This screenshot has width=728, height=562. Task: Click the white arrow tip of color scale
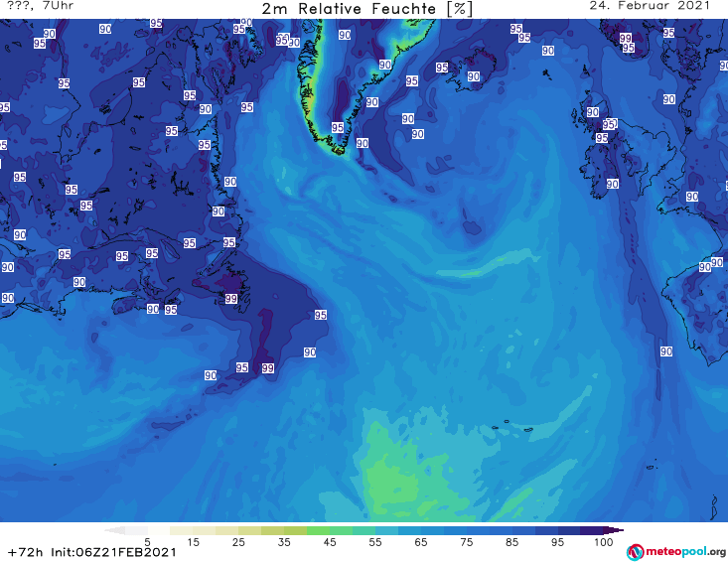(115, 530)
